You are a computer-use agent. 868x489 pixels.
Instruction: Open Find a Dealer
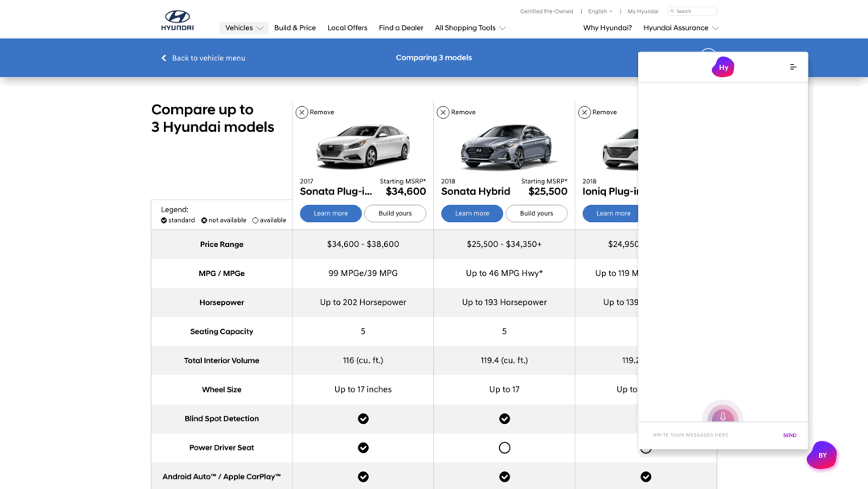[401, 27]
